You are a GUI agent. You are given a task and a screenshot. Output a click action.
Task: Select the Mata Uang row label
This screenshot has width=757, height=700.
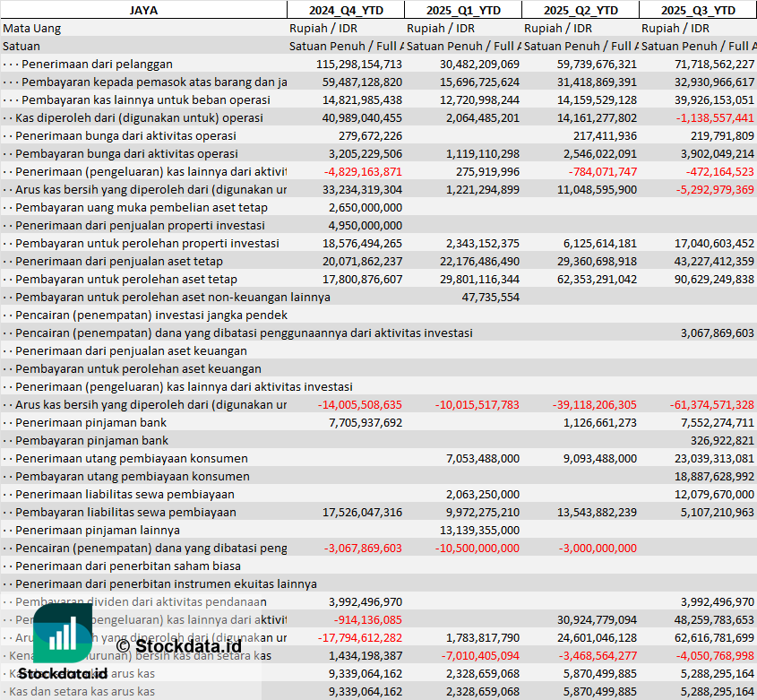click(x=32, y=28)
